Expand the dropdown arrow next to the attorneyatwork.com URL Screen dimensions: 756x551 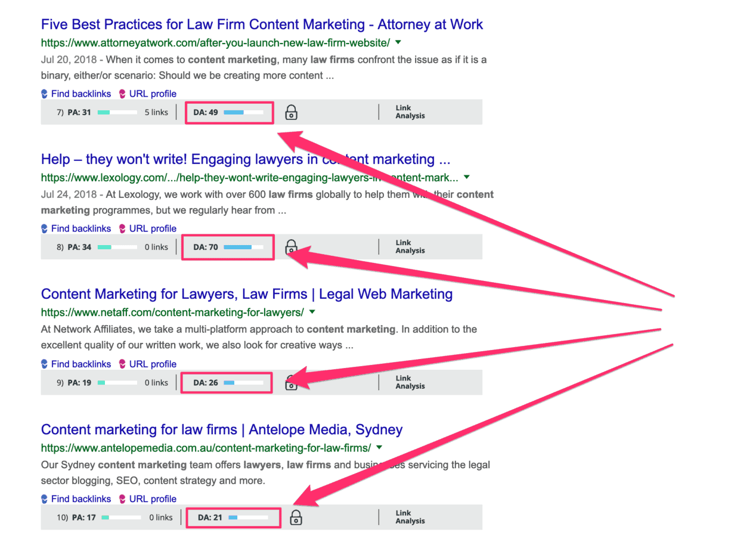pyautogui.click(x=398, y=42)
